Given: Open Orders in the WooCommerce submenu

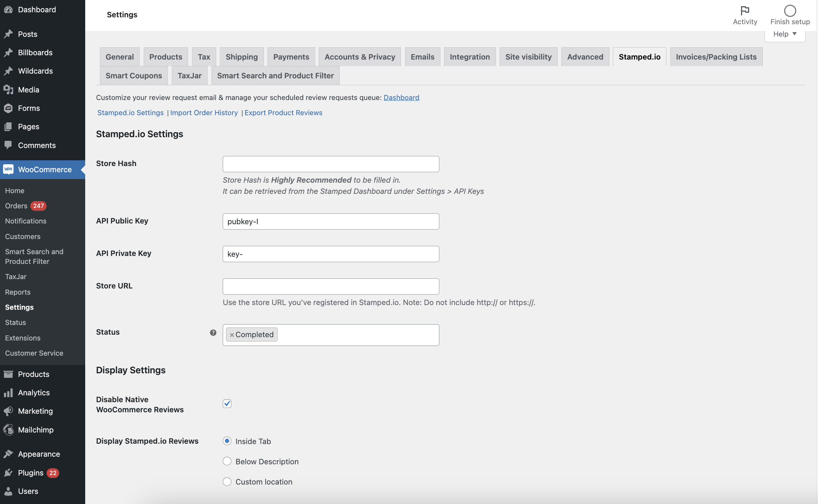Looking at the screenshot, I should click(16, 206).
